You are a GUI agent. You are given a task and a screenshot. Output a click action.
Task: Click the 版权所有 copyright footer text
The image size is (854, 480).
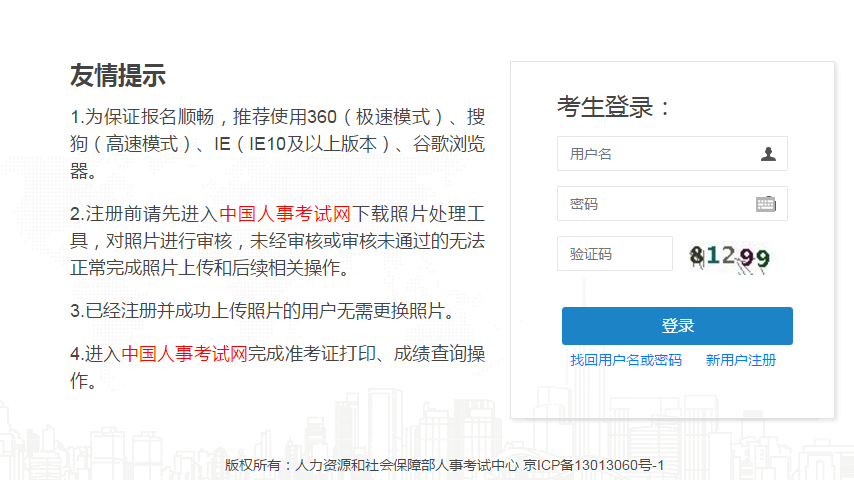tap(370, 466)
